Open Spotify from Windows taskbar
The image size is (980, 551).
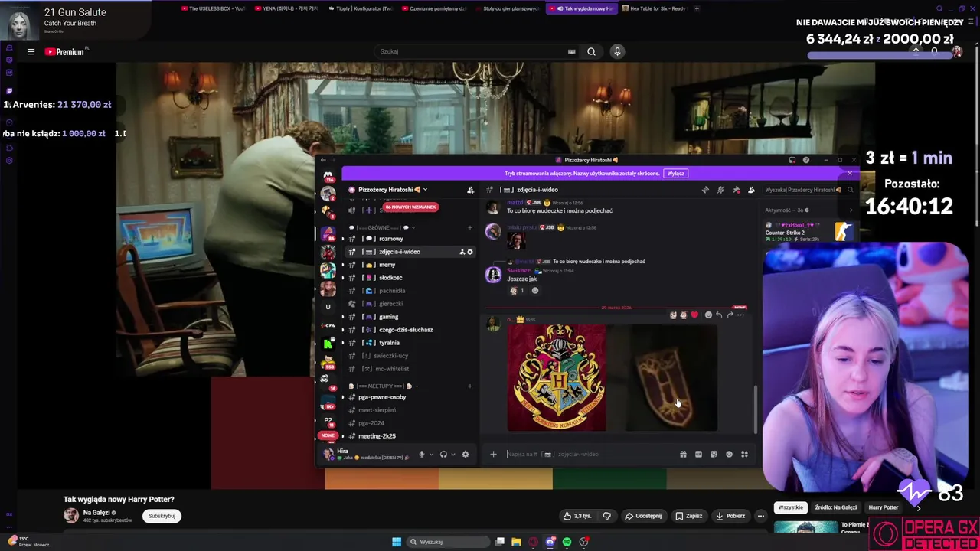coord(567,542)
